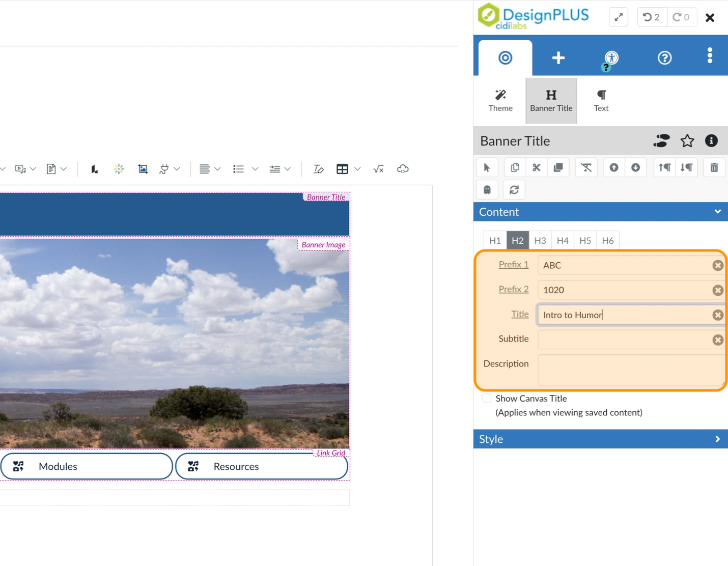Cut the selected Banner Title element
Screen dimensions: 728x566
[536, 167]
